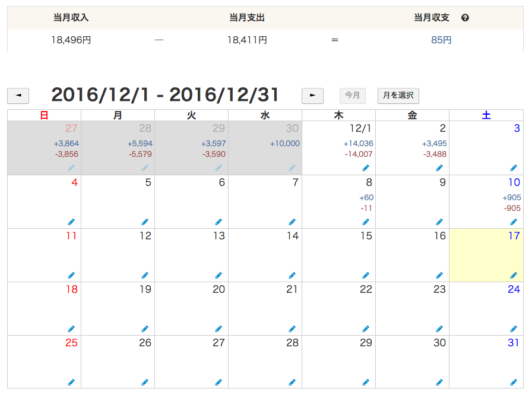Click the 18,496円 monthly income value
The image size is (532, 401).
pyautogui.click(x=71, y=40)
